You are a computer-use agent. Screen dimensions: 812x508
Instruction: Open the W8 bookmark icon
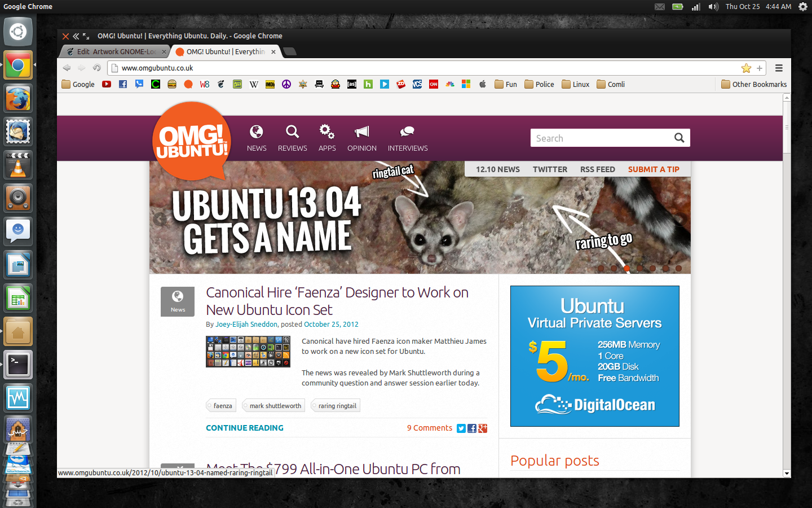(x=205, y=84)
